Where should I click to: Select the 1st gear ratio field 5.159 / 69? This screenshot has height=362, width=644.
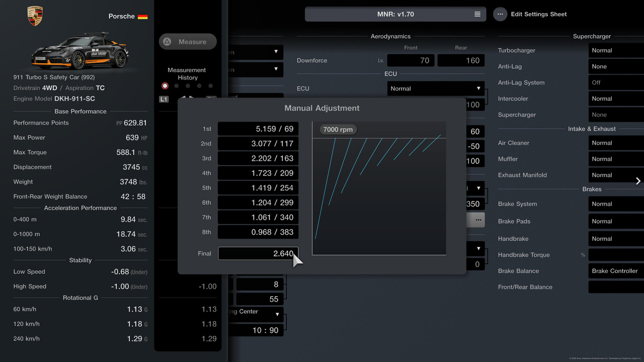[258, 129]
